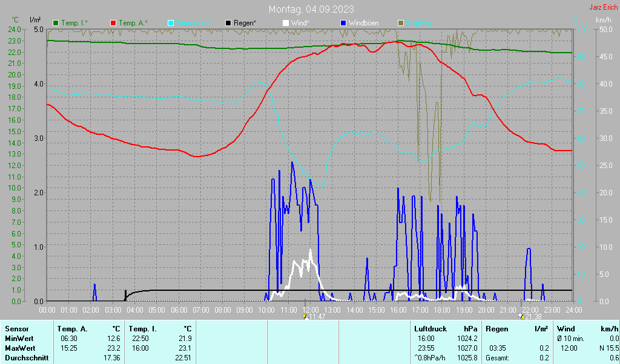Viewport: 620px width, 364px height.
Task: Click the '22:50' indoor minimum time
Action: point(140,339)
